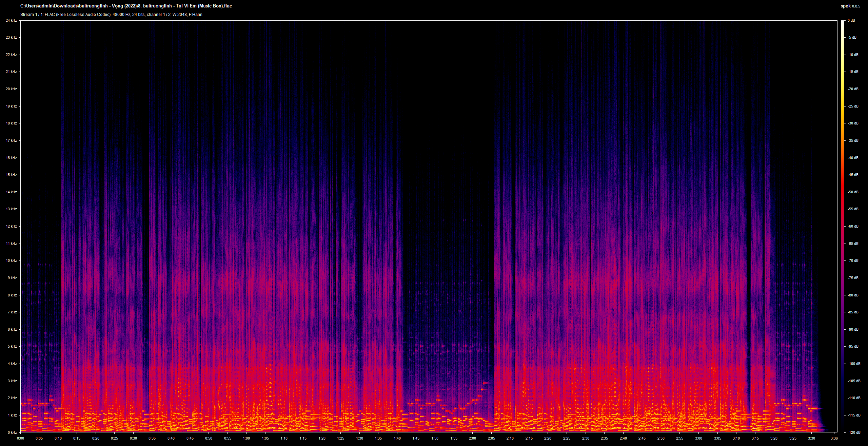Select the 23 kHz frequency axis label
This screenshot has height=446, width=868.
pos(11,37)
